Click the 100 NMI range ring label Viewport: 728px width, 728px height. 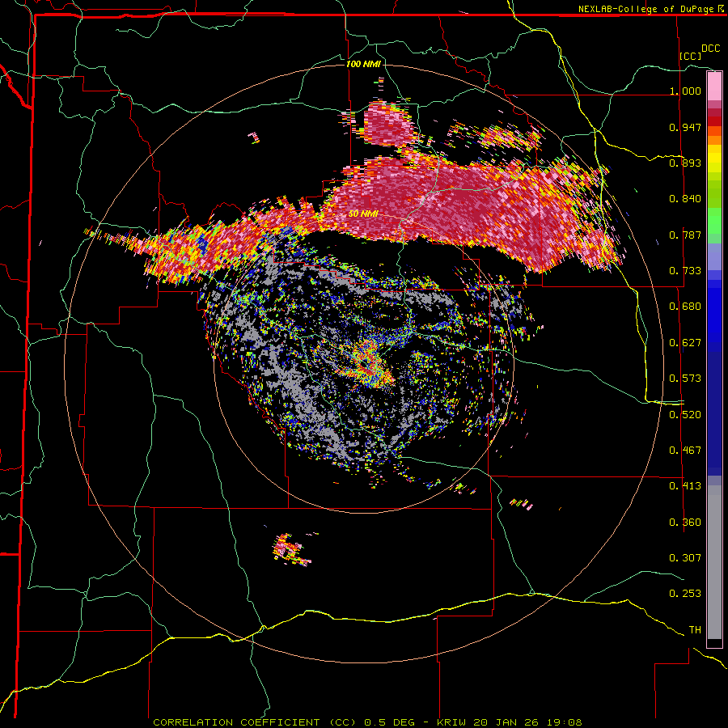[363, 64]
